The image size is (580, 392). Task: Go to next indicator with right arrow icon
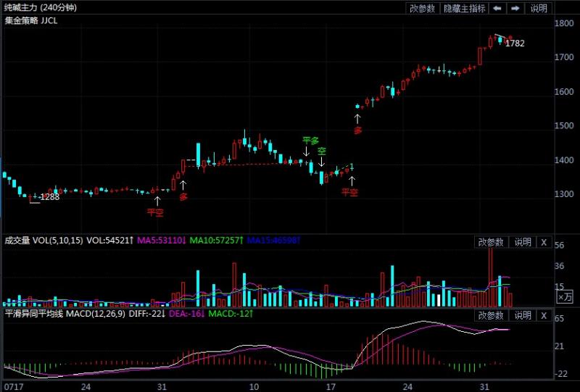515,8
